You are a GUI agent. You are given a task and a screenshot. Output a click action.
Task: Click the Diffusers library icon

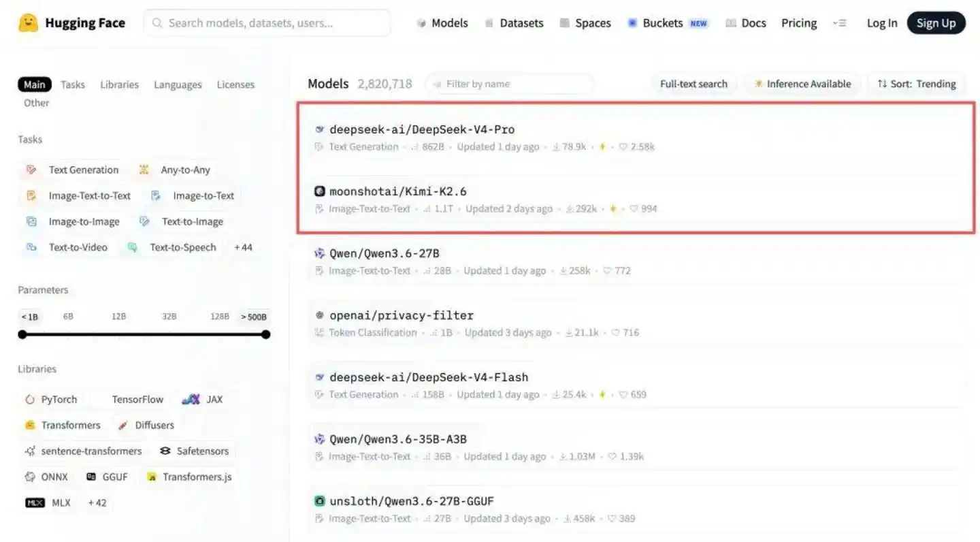pos(123,425)
